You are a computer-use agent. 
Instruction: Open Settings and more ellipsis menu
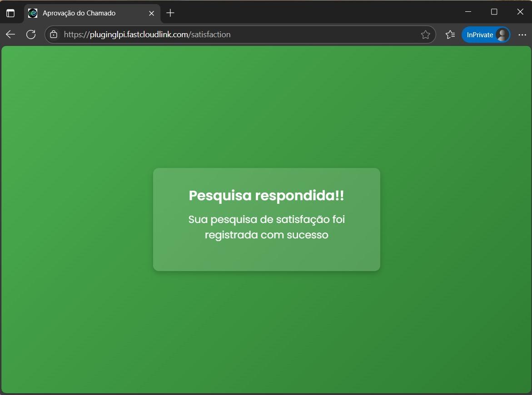click(x=522, y=35)
